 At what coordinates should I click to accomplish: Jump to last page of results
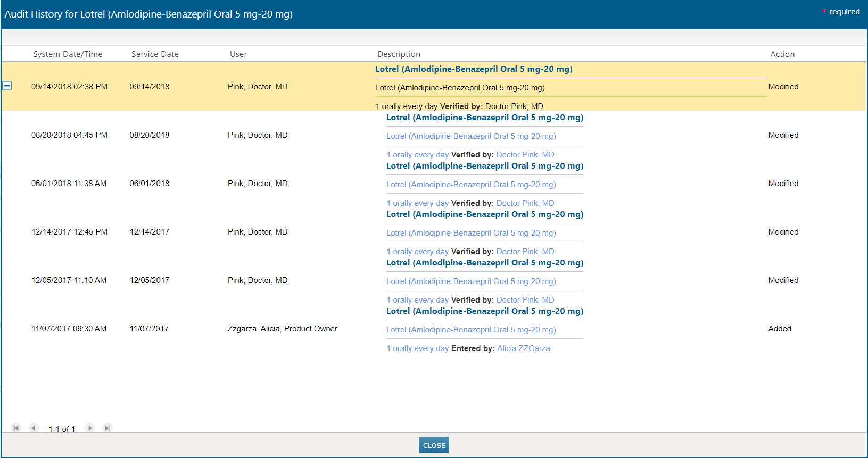click(x=108, y=428)
